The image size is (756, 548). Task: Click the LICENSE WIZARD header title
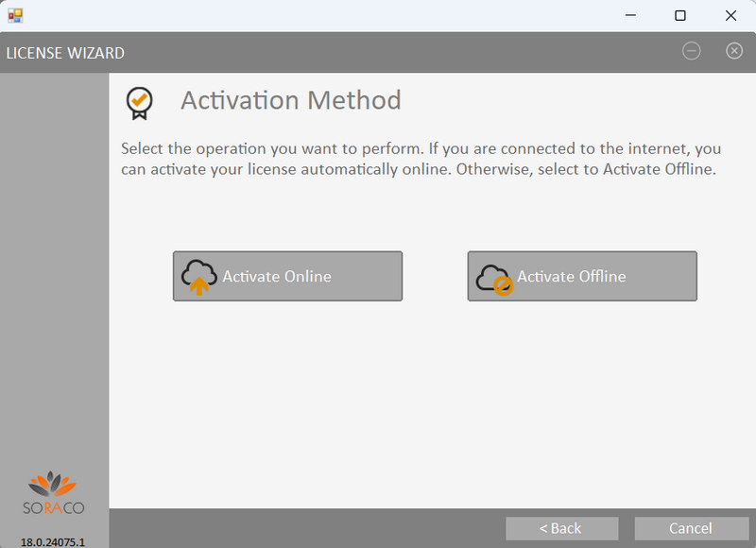65,53
